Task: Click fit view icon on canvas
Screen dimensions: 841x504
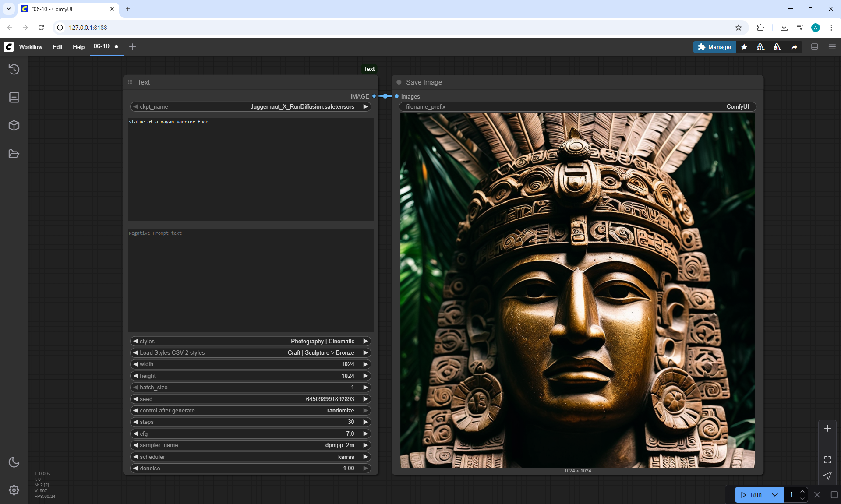Action: (x=827, y=460)
